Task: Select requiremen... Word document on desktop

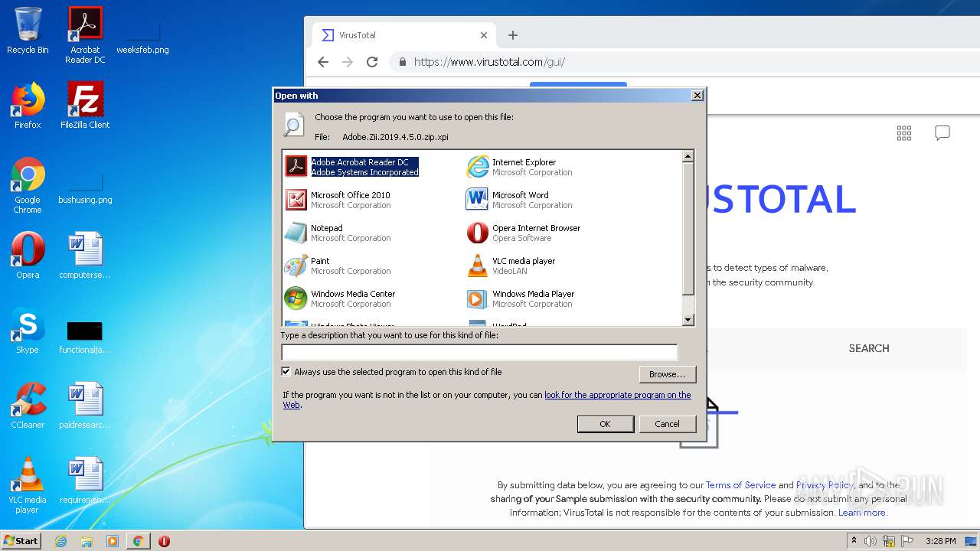Action: coord(85,481)
